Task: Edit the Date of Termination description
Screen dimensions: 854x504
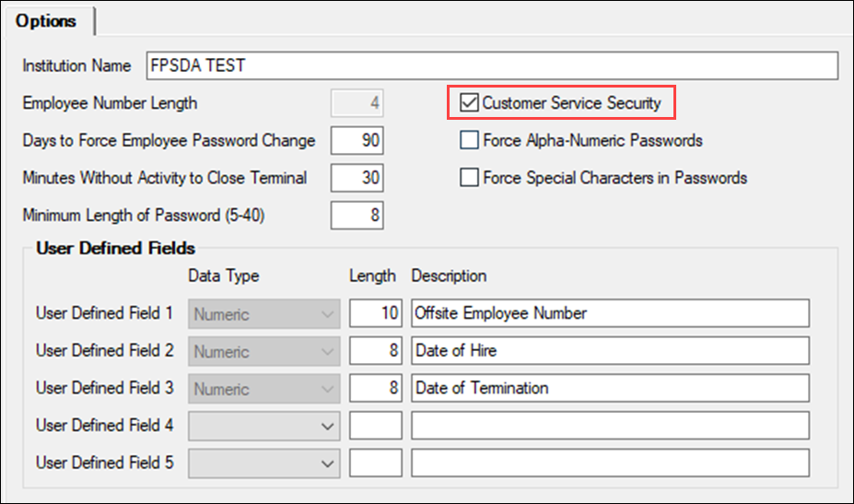Action: (x=610, y=388)
